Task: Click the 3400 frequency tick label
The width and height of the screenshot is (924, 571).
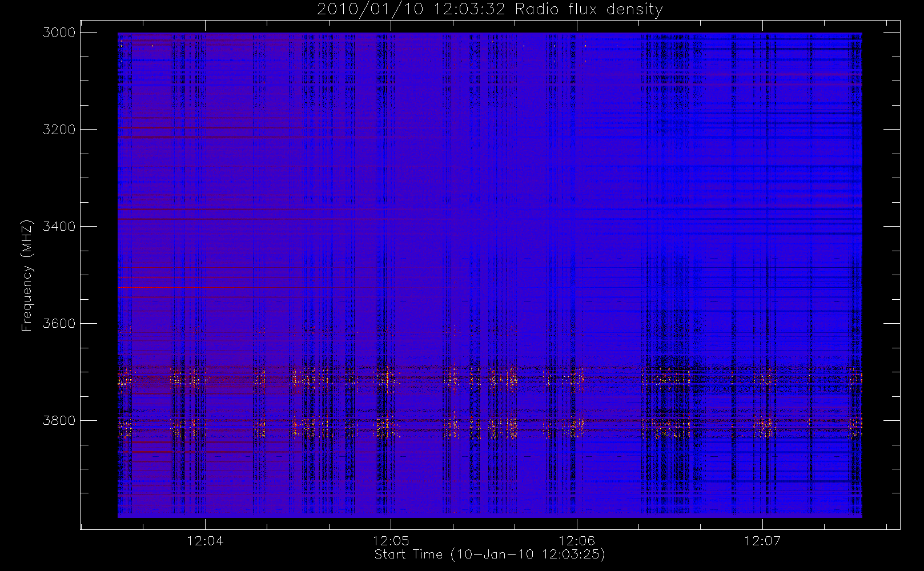Action: (x=59, y=227)
